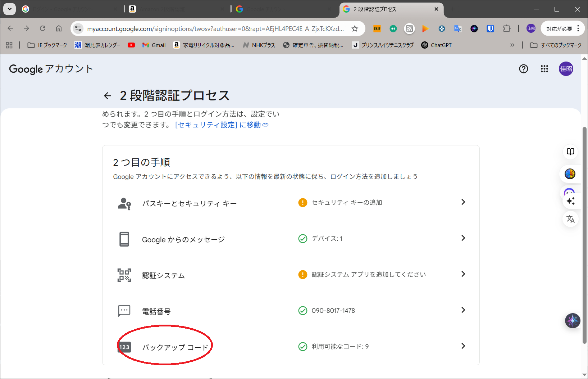The image size is (588, 379).
Task: Expand the 電話番号 row chevron
Action: click(463, 310)
